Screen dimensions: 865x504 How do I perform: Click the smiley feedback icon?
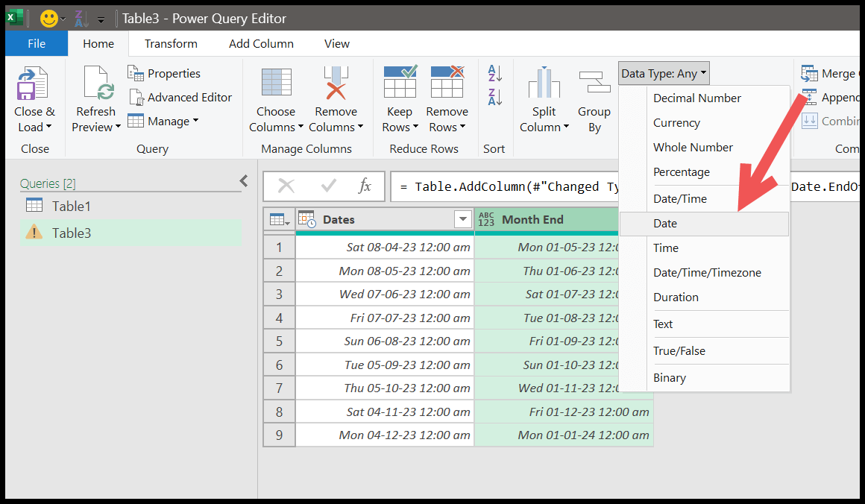click(49, 18)
